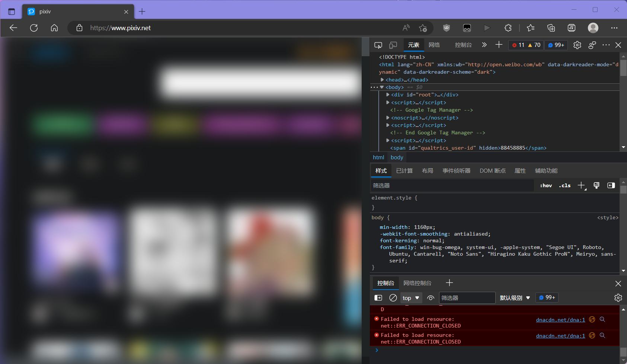Viewport: 627px width, 364px height.
Task: Open the Extensions puzzle menu
Action: 508,28
